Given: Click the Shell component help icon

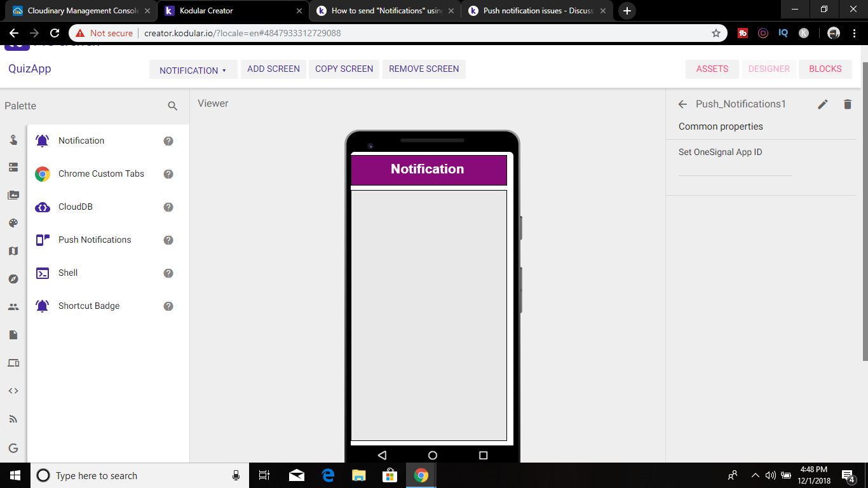Looking at the screenshot, I should (168, 273).
